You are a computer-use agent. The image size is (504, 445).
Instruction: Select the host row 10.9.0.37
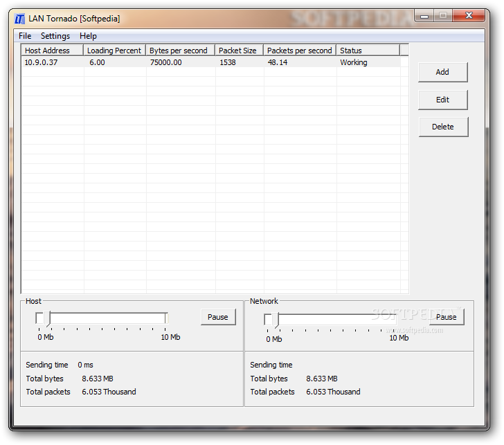point(211,62)
